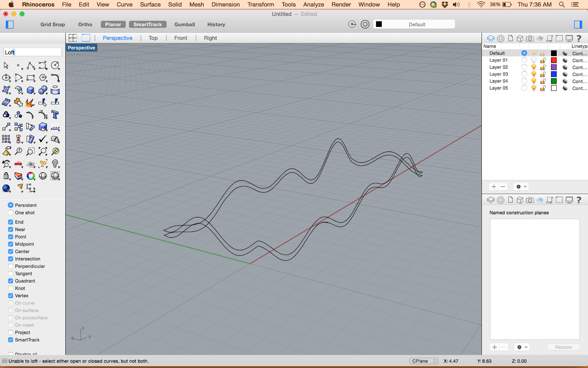The width and height of the screenshot is (588, 368).
Task: Click the Zoom Window tool
Action: pyautogui.click(x=31, y=151)
